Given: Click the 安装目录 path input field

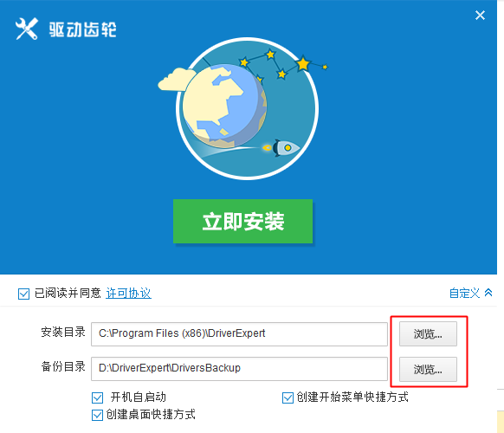Looking at the screenshot, I should click(239, 334).
